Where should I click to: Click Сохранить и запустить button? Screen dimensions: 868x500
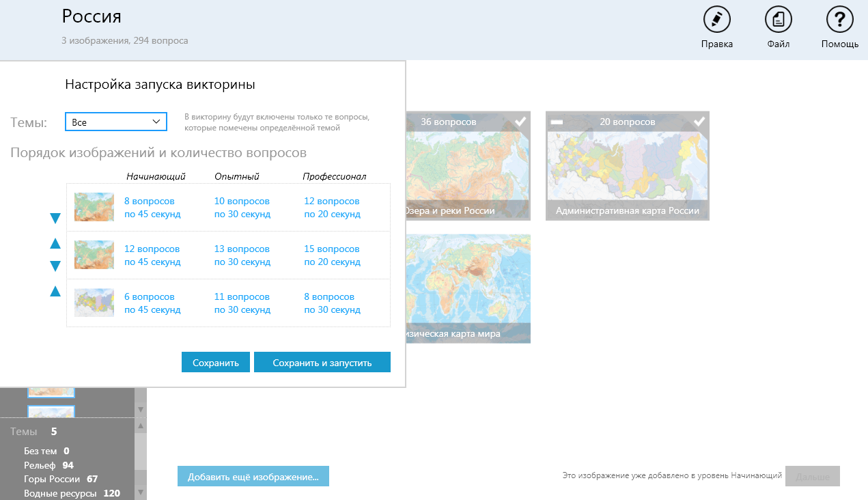click(x=322, y=363)
